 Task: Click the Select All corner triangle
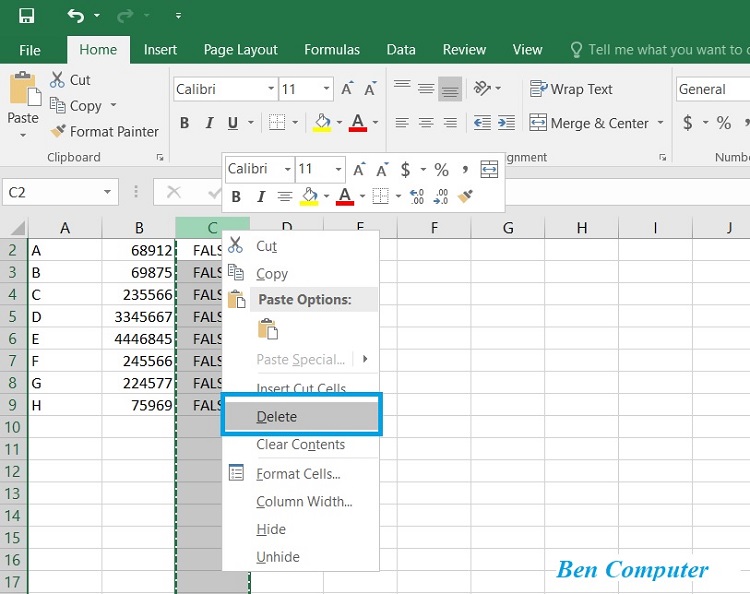pos(17,228)
